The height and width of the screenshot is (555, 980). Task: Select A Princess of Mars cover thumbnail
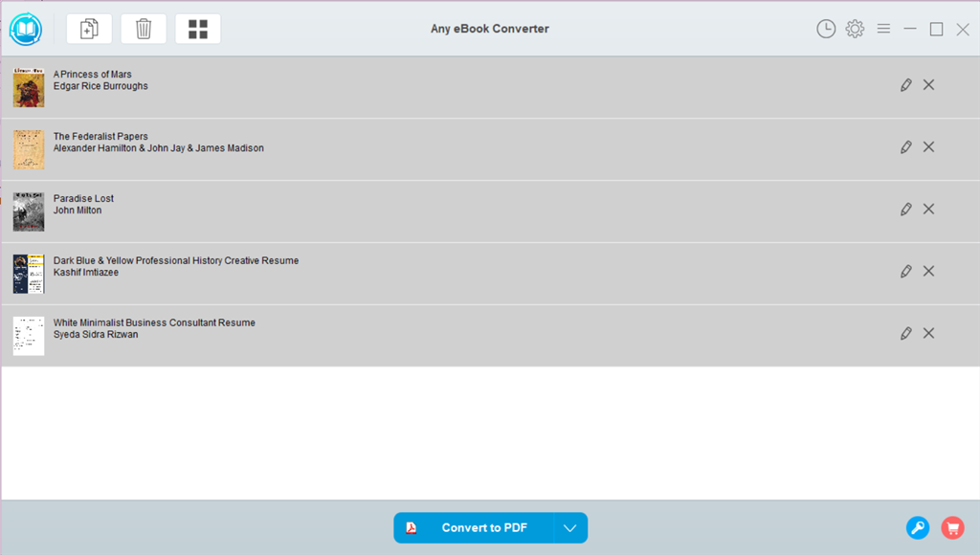29,87
